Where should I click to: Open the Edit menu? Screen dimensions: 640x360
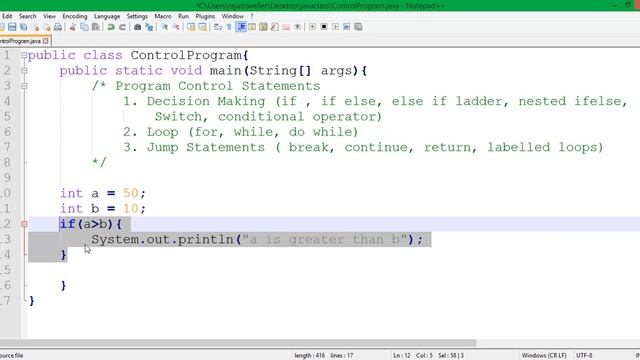click(7, 16)
